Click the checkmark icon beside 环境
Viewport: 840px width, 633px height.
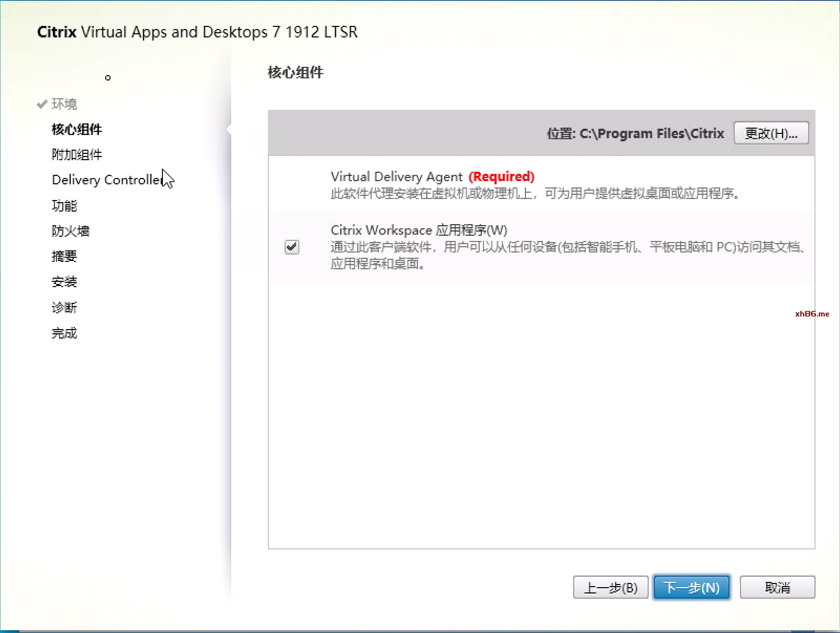(42, 104)
